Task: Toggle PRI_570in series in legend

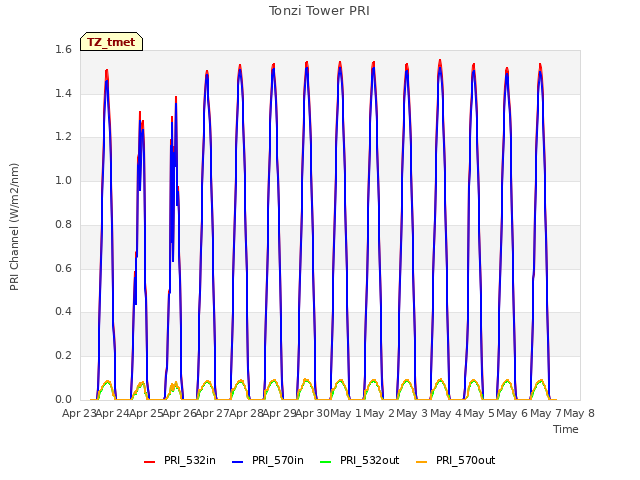Action: [268, 460]
